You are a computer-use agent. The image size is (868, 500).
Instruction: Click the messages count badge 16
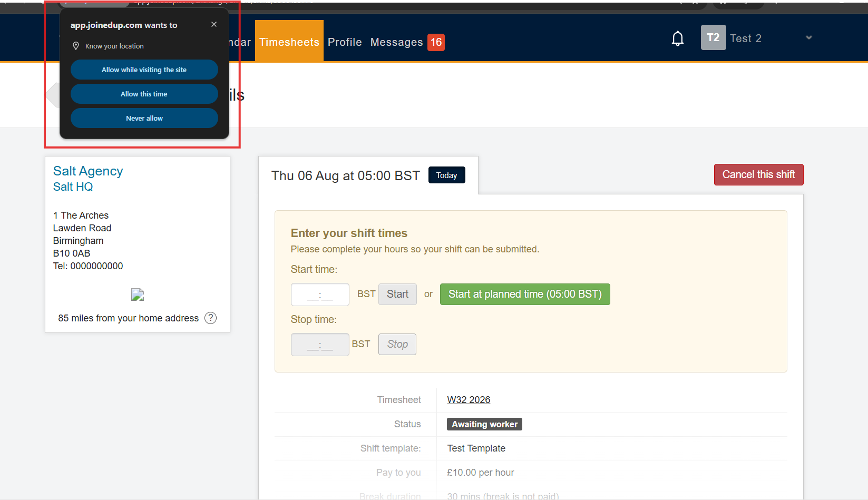pos(436,42)
